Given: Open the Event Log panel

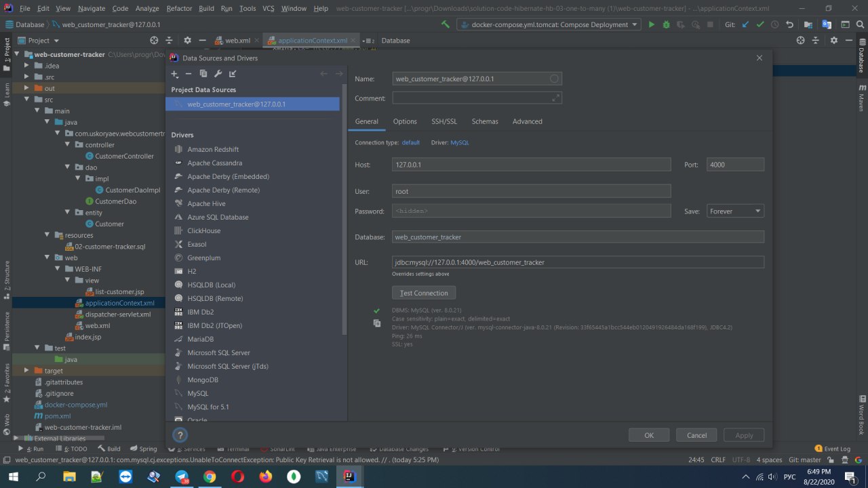Looking at the screenshot, I should point(833,449).
